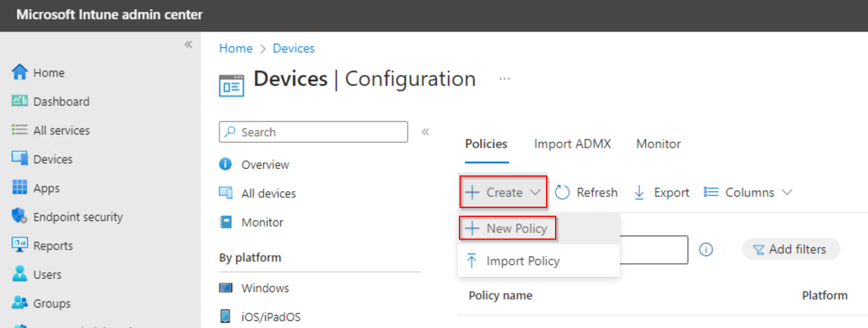Open Overview in the Devices menu
Viewport: 868px width, 328px height.
pyautogui.click(x=254, y=165)
